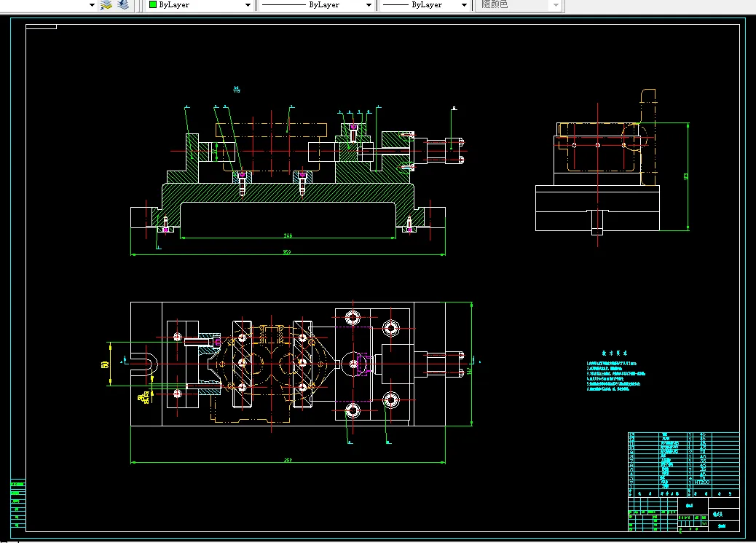The width and height of the screenshot is (756, 543).
Task: Click the green ByLayer color swatch
Action: 153,4
